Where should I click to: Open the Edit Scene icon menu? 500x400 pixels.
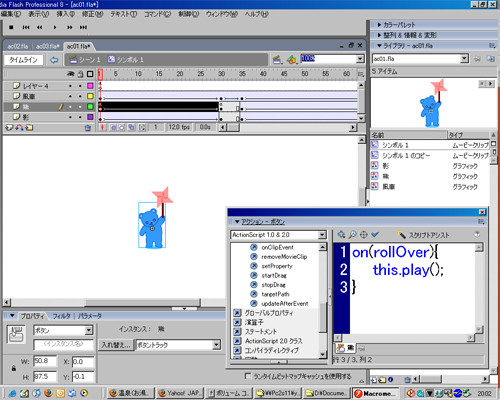277,60
